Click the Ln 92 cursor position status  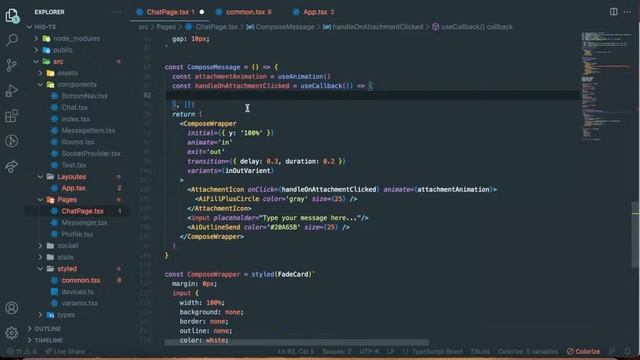tap(296, 351)
